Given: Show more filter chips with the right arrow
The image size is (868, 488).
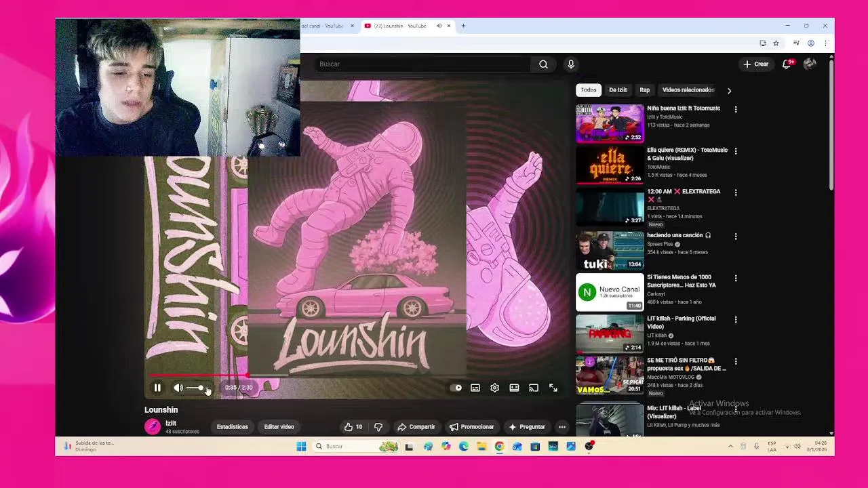Looking at the screenshot, I should pyautogui.click(x=729, y=90).
